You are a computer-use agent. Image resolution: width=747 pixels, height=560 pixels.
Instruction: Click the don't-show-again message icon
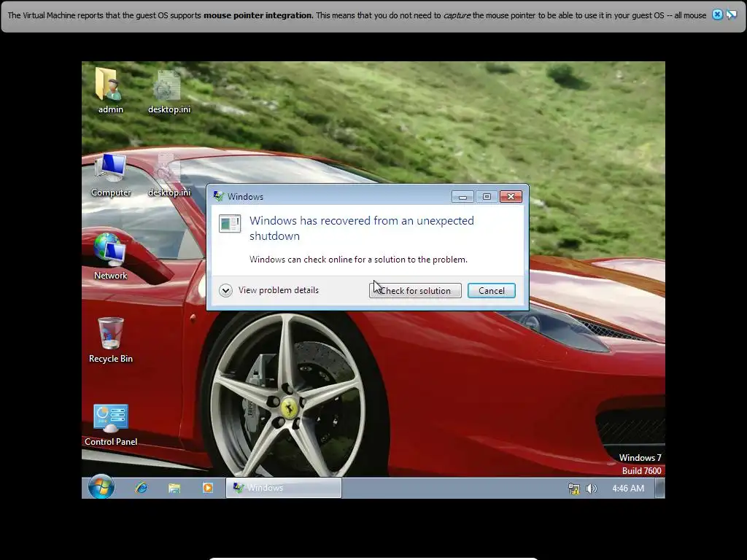point(731,15)
